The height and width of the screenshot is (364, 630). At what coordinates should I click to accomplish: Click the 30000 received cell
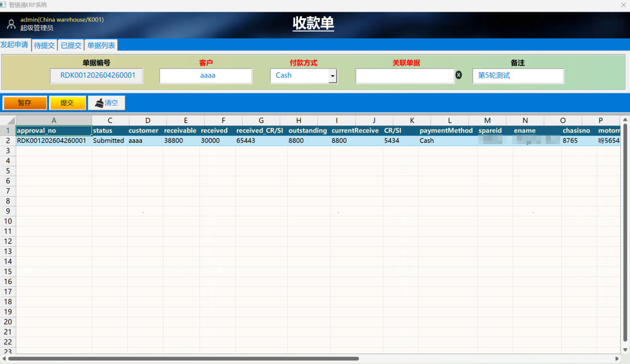(x=218, y=141)
